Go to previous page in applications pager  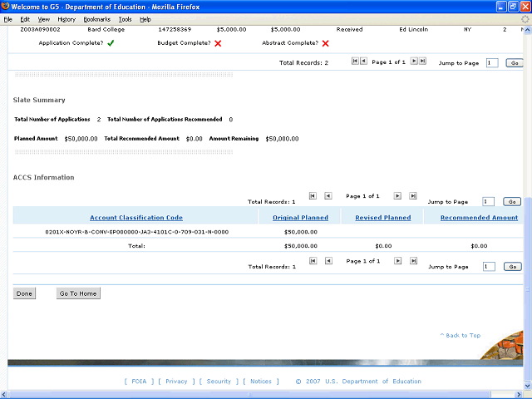click(363, 61)
